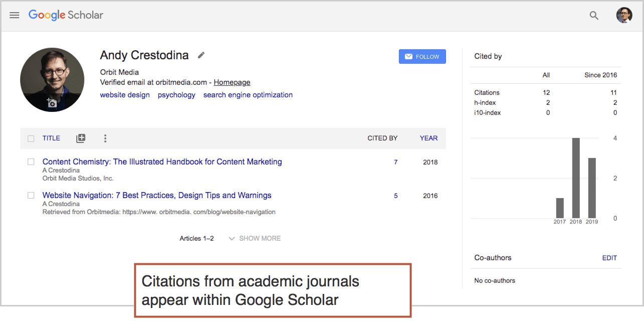The height and width of the screenshot is (324, 644).
Task: Check the Website Navigation article checkbox
Action: (x=31, y=196)
